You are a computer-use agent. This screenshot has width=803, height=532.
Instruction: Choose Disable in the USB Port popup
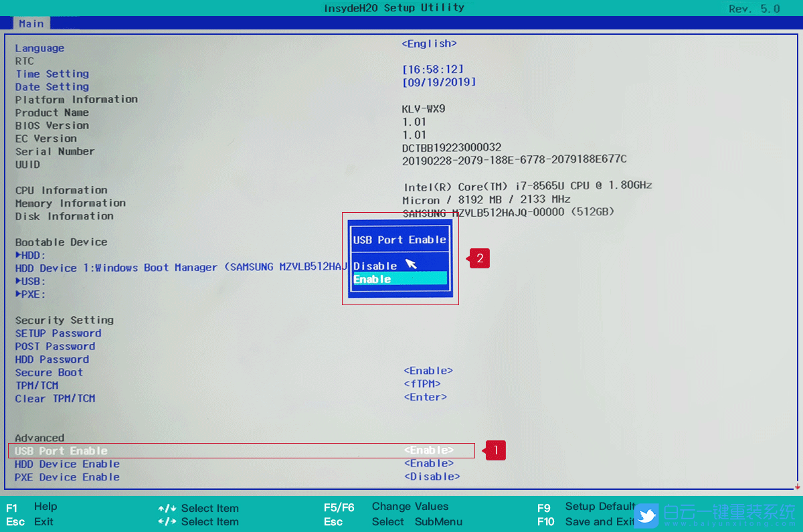tap(375, 266)
